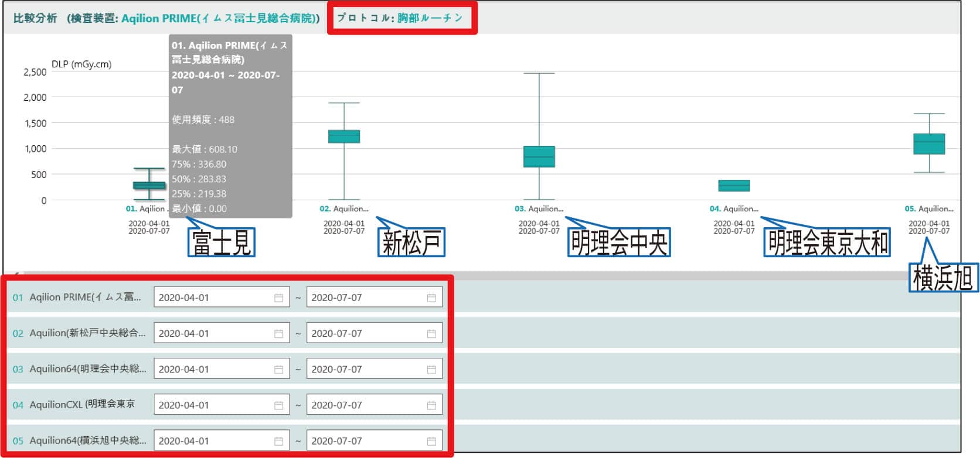Viewport: 980px width, 458px height.
Task: Click start date field for 02 Aquilion row
Action: tap(222, 333)
